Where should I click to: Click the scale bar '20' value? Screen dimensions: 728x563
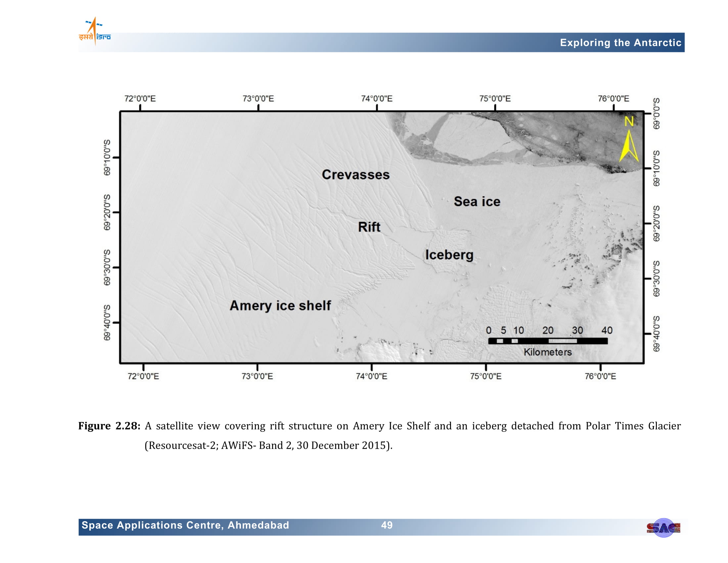point(548,331)
